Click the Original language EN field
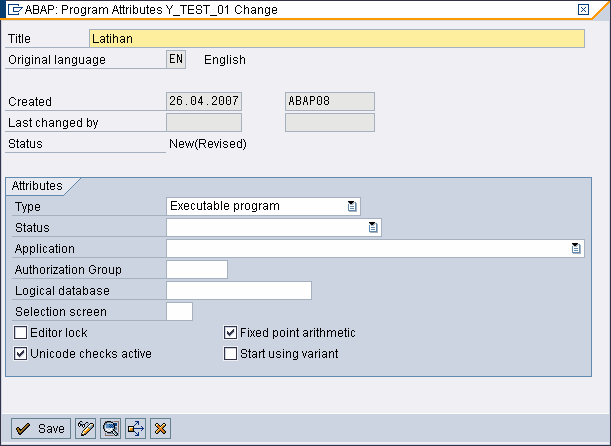 point(176,59)
